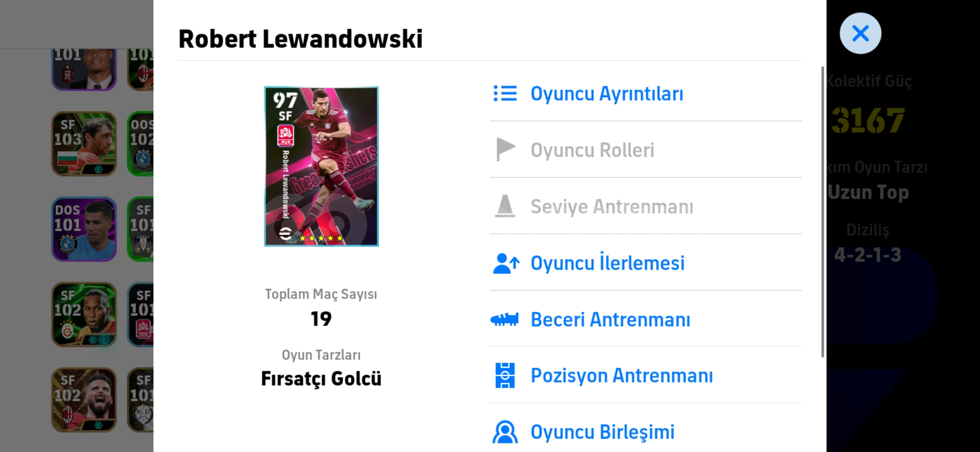
Task: Click the flag icon for Oyuncu Rolleri
Action: click(505, 149)
